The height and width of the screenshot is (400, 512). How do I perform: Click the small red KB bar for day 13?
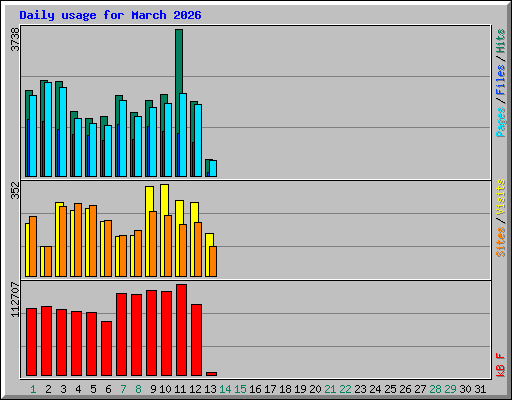[x=211, y=374]
